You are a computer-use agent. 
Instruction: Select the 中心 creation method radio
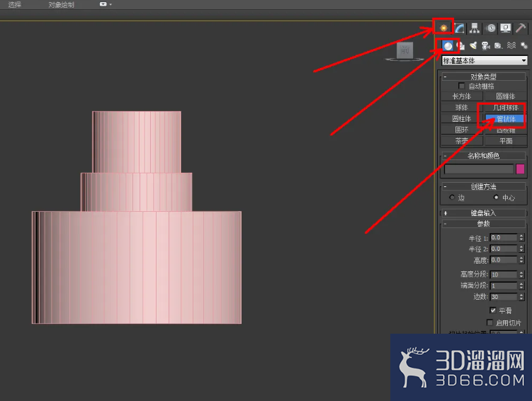pos(496,197)
